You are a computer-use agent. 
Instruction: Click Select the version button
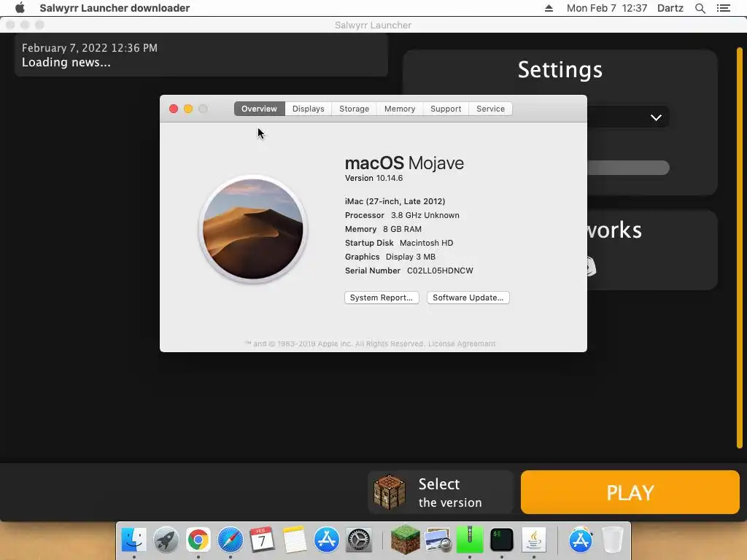[x=440, y=492]
